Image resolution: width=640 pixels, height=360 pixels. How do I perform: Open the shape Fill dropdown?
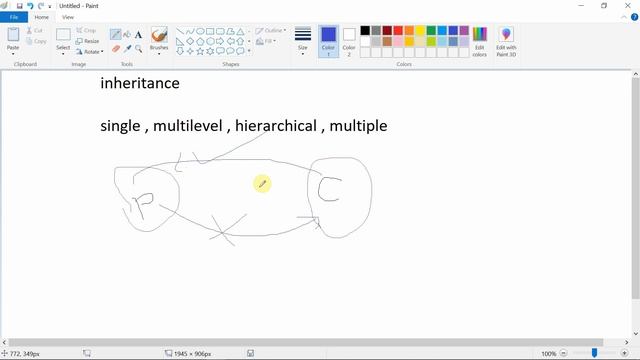[266, 41]
